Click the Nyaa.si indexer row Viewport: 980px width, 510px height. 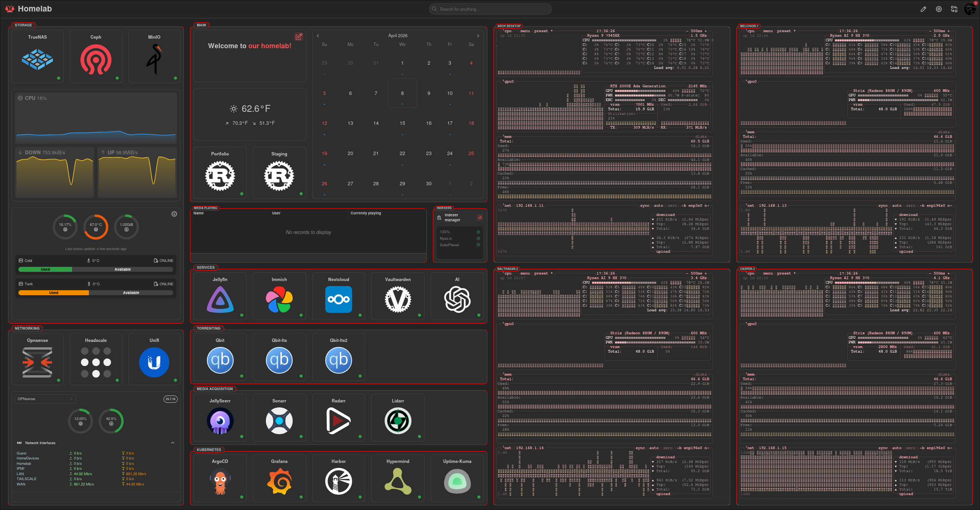pyautogui.click(x=460, y=239)
